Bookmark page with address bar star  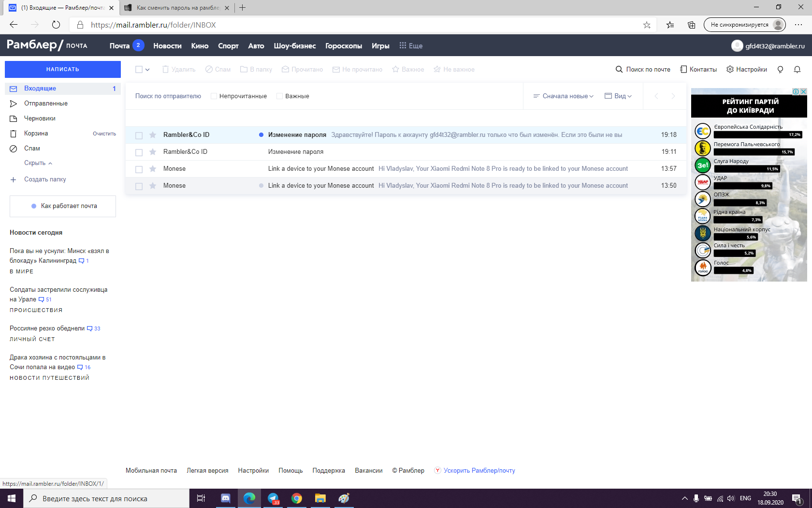pos(647,25)
